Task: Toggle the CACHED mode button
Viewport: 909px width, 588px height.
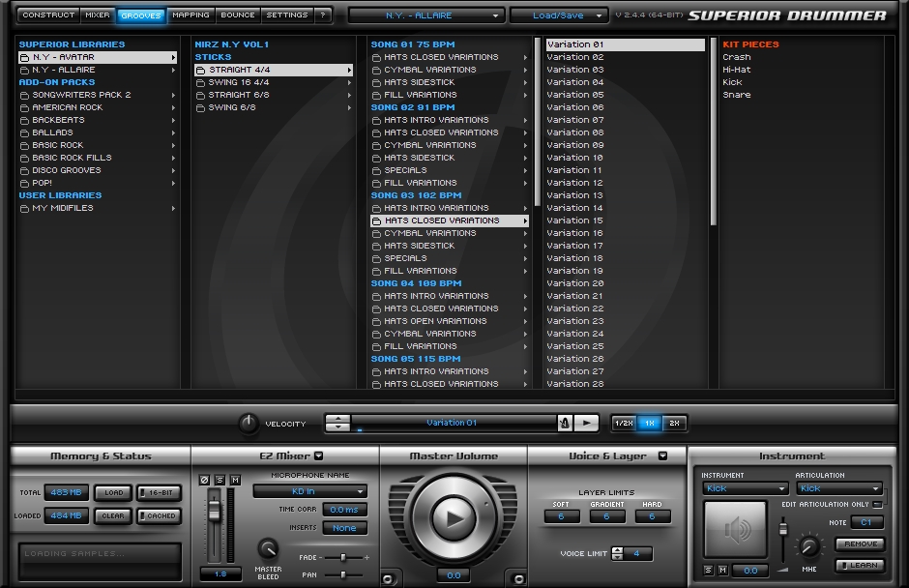Action: 159,515
